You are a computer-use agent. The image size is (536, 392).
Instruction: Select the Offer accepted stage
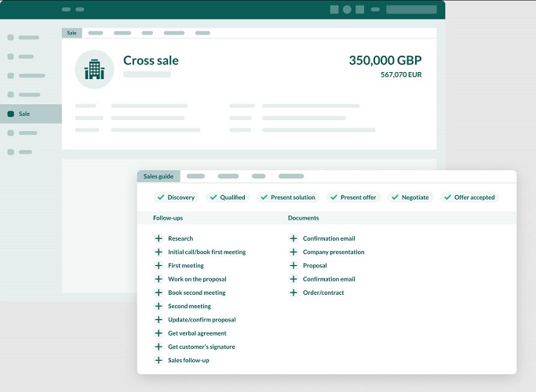pyautogui.click(x=469, y=198)
